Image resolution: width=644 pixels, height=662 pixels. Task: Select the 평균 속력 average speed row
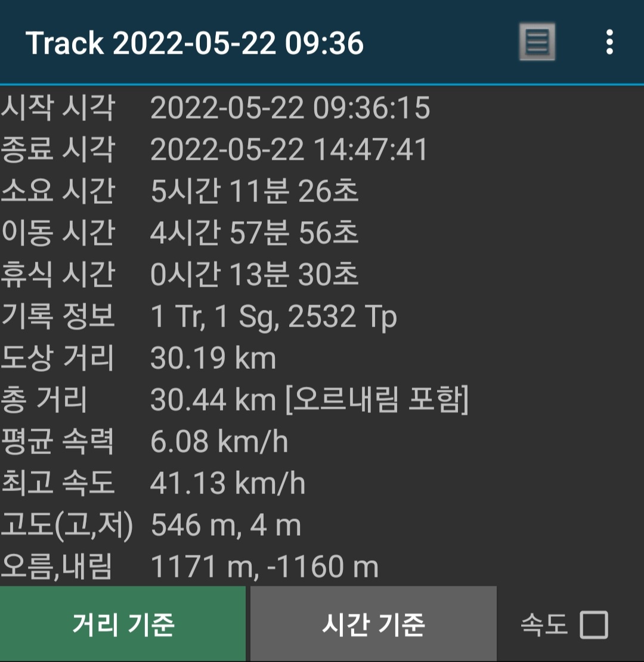322,441
